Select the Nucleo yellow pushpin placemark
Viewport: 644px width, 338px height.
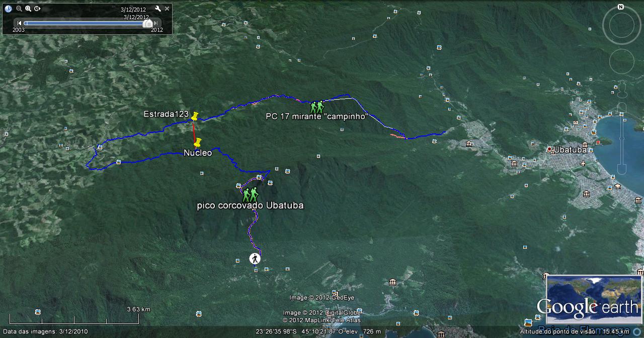(x=198, y=143)
